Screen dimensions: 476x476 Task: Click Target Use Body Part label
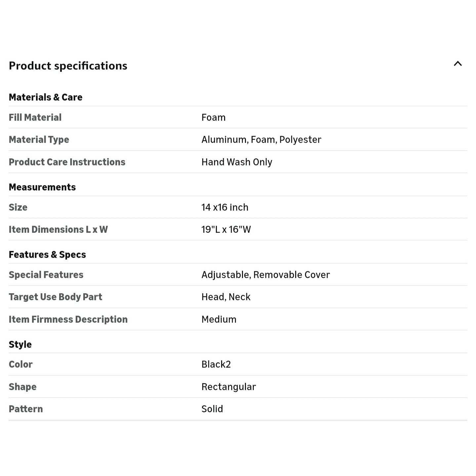click(x=56, y=297)
